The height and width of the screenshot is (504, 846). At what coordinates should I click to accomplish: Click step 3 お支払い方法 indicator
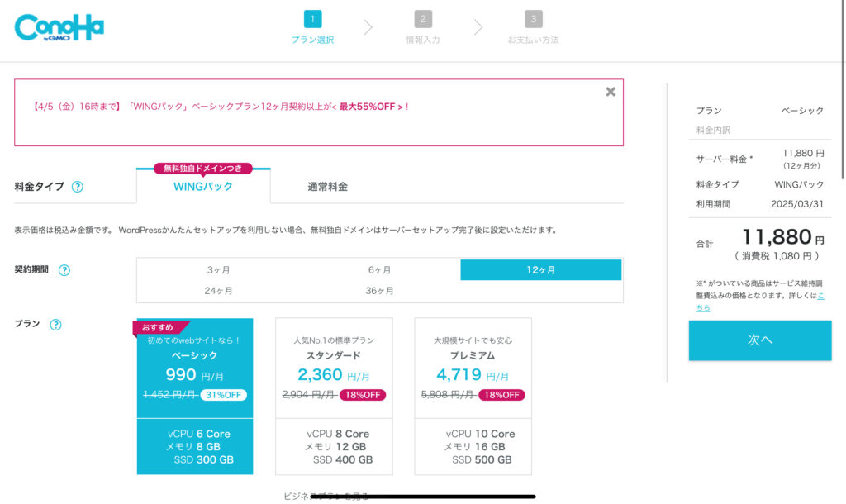[533, 27]
